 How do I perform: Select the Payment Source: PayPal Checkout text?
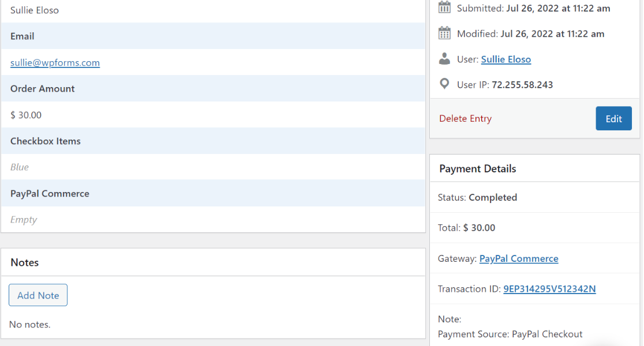point(510,334)
